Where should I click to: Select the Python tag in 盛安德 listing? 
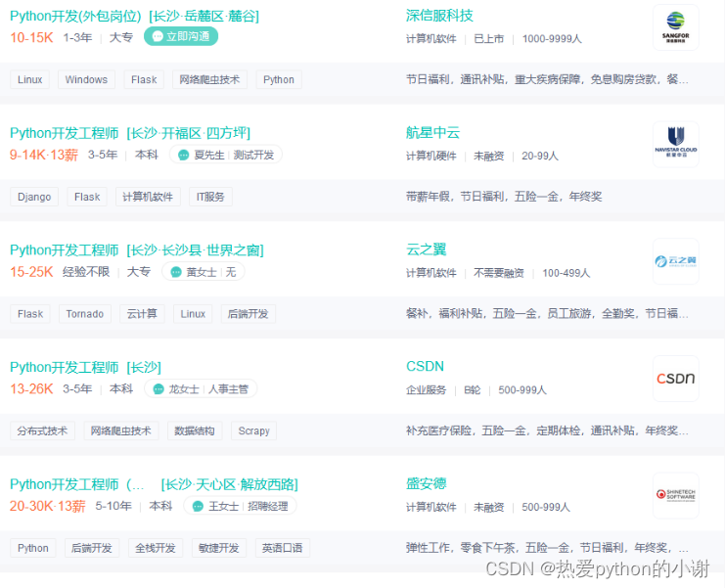tap(33, 548)
